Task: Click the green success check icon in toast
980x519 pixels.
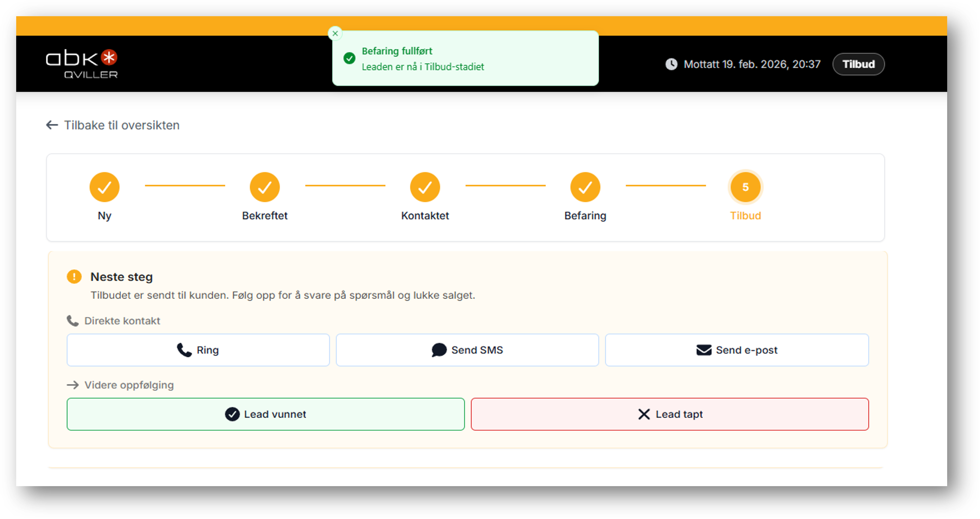Action: click(x=349, y=58)
